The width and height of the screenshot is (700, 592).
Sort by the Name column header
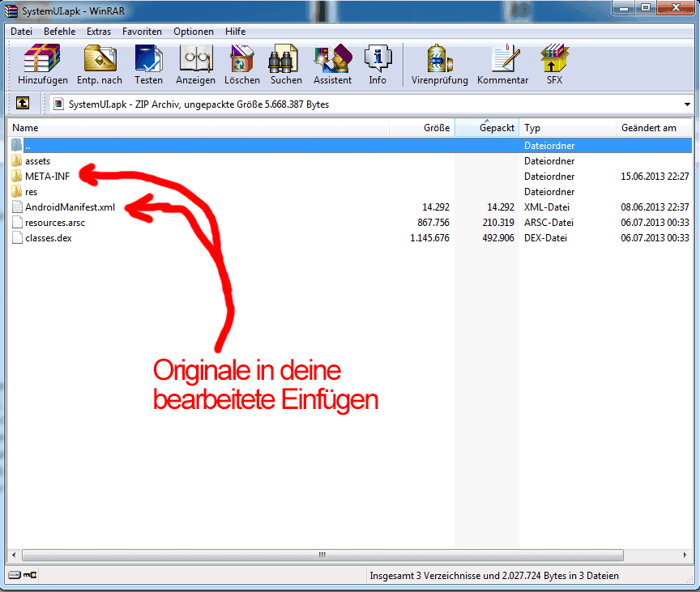click(x=198, y=128)
